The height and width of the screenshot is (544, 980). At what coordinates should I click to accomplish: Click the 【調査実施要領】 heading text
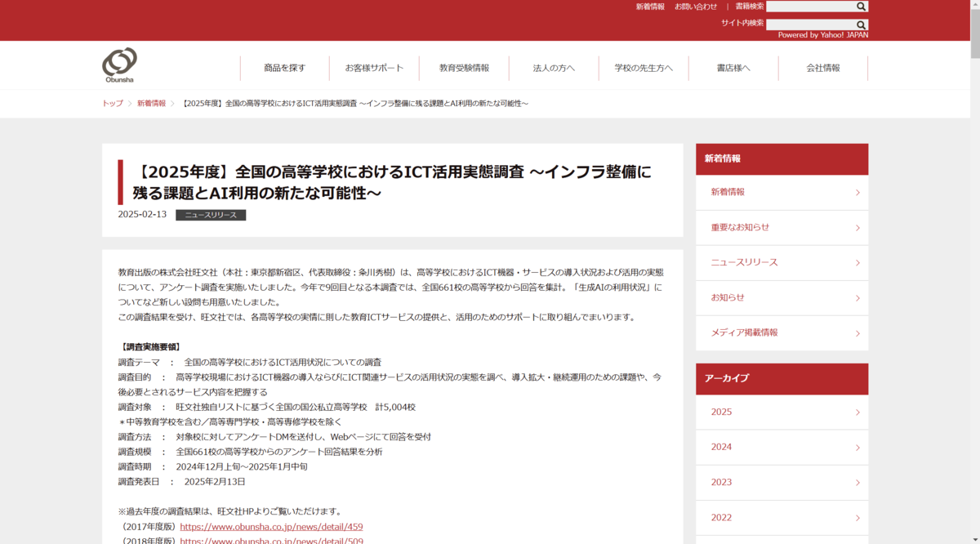[x=150, y=347]
